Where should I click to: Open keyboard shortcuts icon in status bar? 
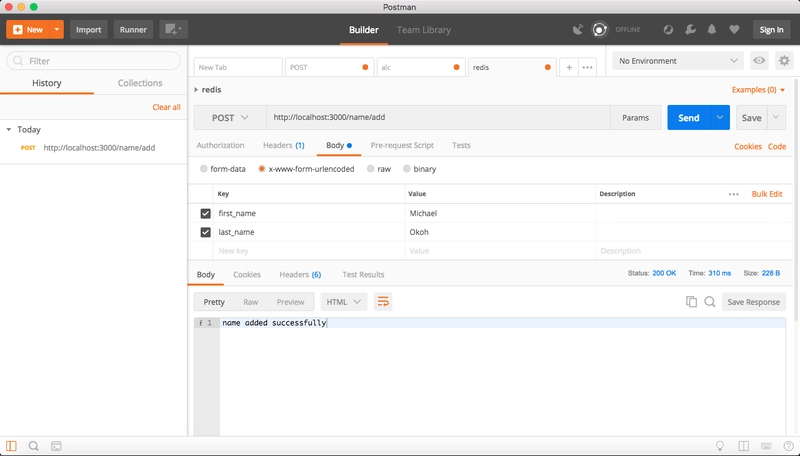766,446
